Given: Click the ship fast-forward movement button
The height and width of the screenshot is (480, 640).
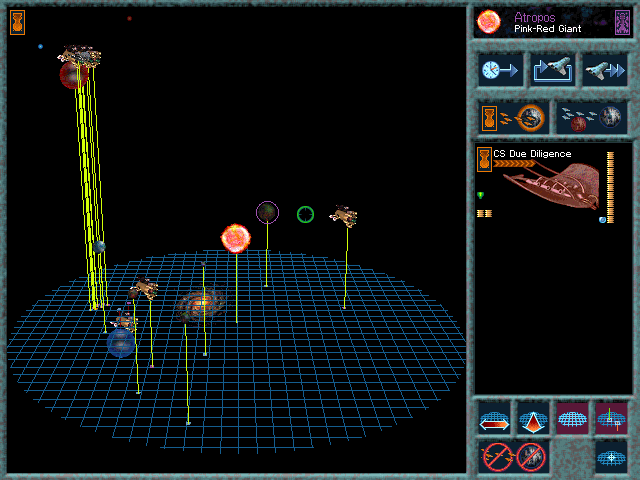Looking at the screenshot, I should tap(604, 70).
